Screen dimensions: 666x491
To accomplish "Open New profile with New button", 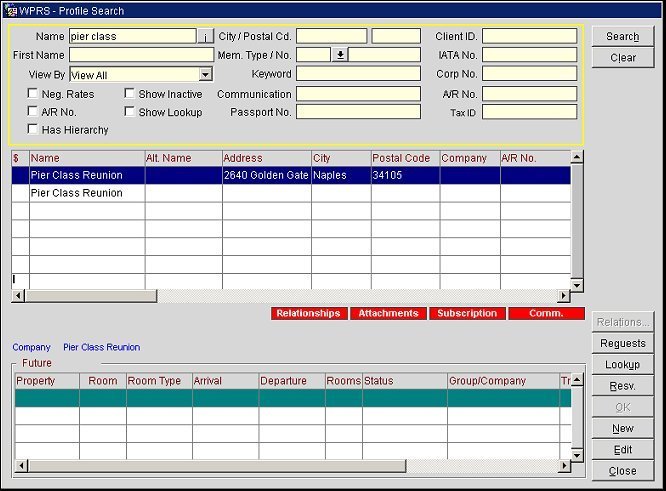I will [x=622, y=428].
